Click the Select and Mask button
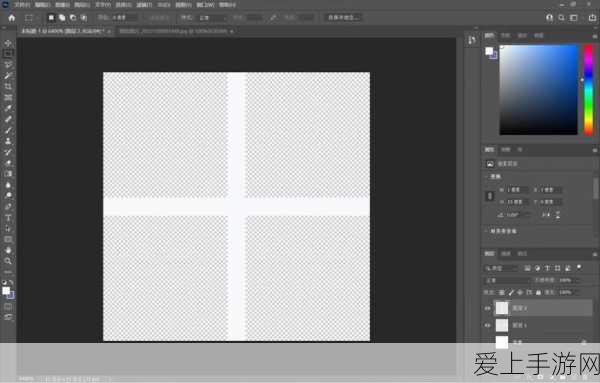Screen dimensions: 600x383 pyautogui.click(x=343, y=18)
